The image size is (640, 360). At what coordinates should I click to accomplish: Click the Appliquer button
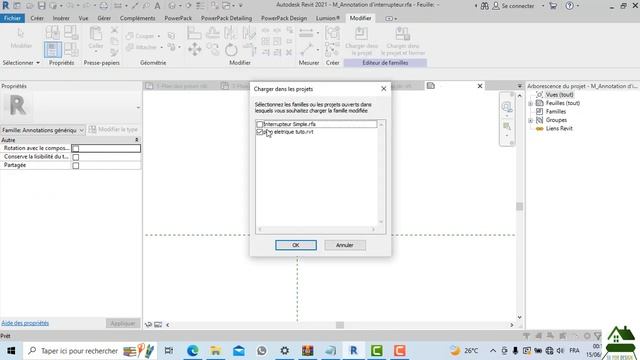click(123, 323)
